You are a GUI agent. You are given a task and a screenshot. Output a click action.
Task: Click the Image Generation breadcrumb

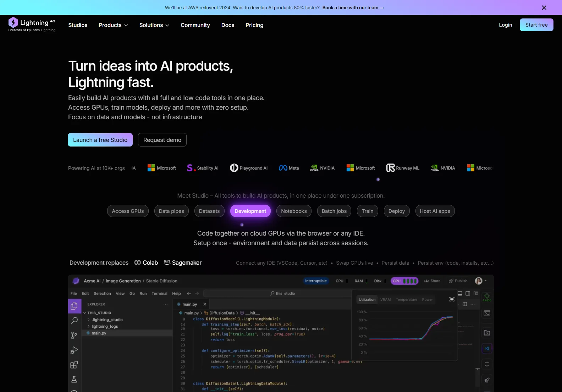click(123, 281)
